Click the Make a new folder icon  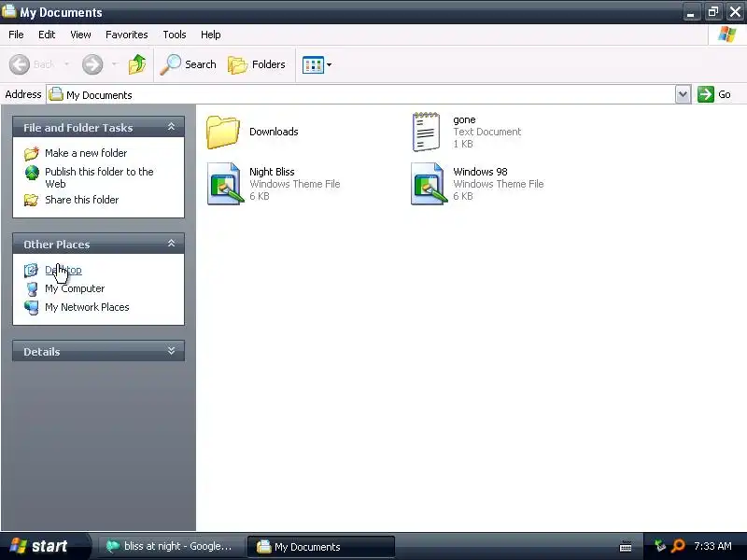tap(32, 153)
